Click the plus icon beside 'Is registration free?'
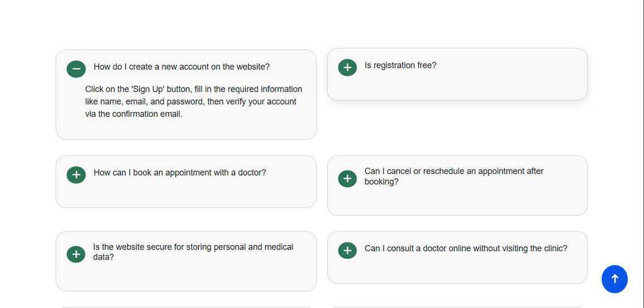The image size is (644, 308). [347, 67]
